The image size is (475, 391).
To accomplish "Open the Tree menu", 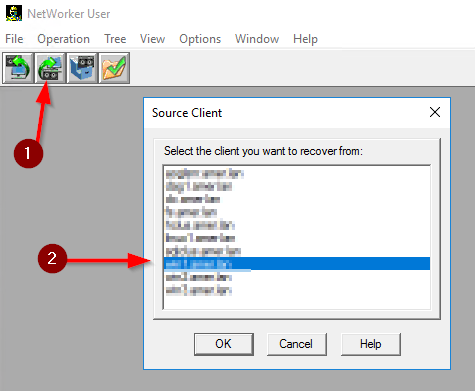I will tap(115, 39).
